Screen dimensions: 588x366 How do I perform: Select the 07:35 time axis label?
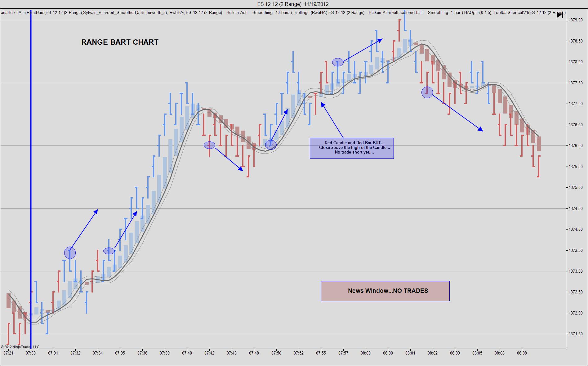(x=120, y=353)
